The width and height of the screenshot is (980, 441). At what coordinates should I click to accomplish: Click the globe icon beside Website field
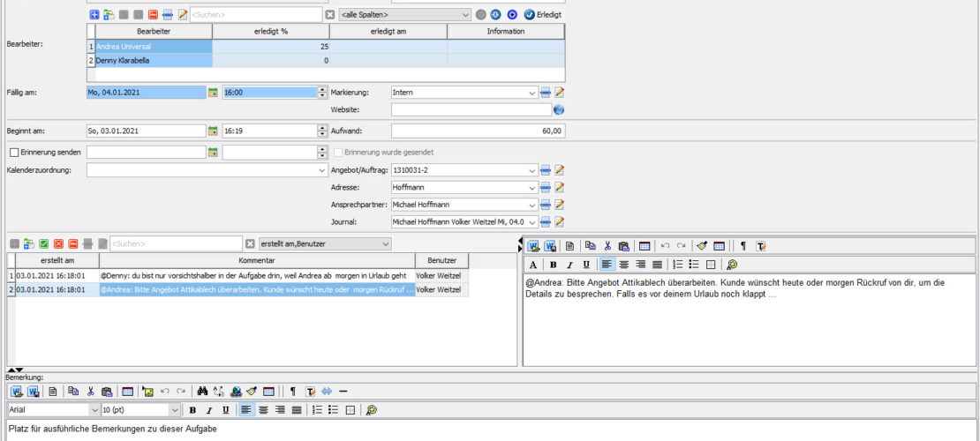(558, 110)
